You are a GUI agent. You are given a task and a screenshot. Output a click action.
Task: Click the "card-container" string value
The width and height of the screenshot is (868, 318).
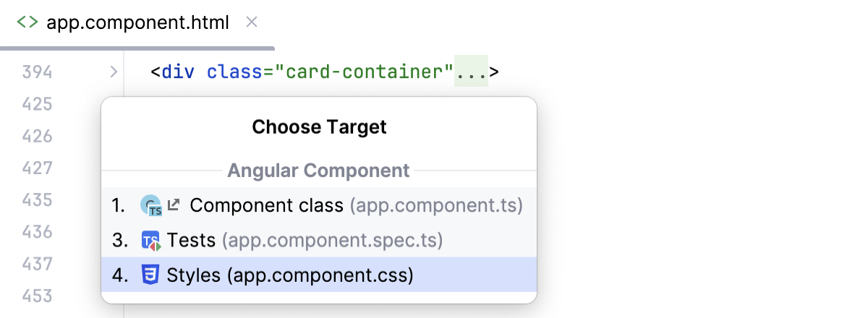pyautogui.click(x=365, y=72)
